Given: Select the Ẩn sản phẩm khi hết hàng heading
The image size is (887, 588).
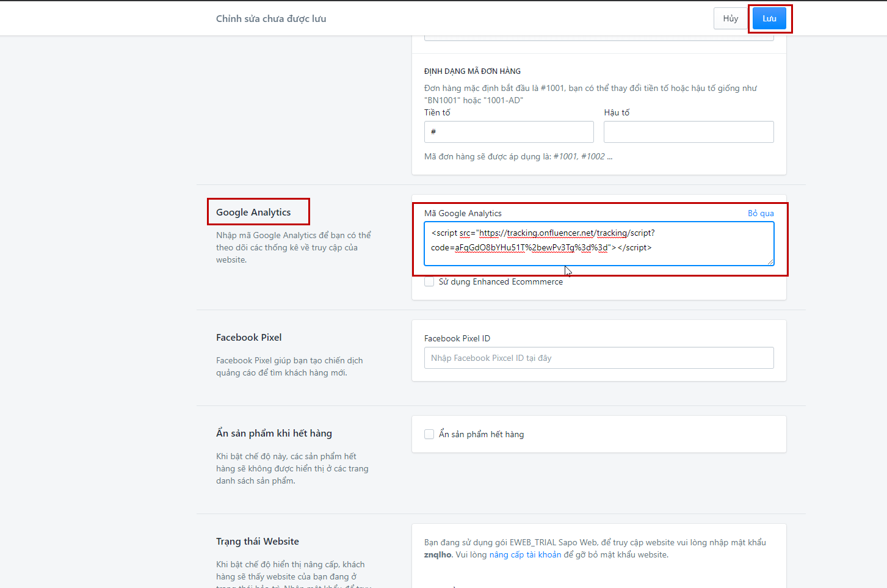Looking at the screenshot, I should pyautogui.click(x=274, y=433).
